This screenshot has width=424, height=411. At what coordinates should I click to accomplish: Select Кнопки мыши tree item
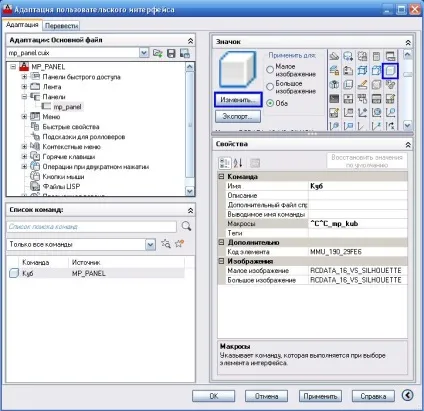click(63, 177)
